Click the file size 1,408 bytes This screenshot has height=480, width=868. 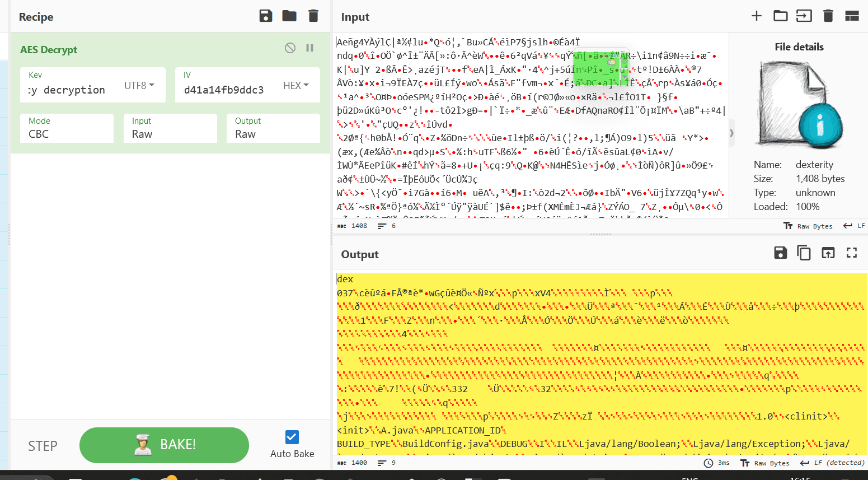click(x=820, y=179)
